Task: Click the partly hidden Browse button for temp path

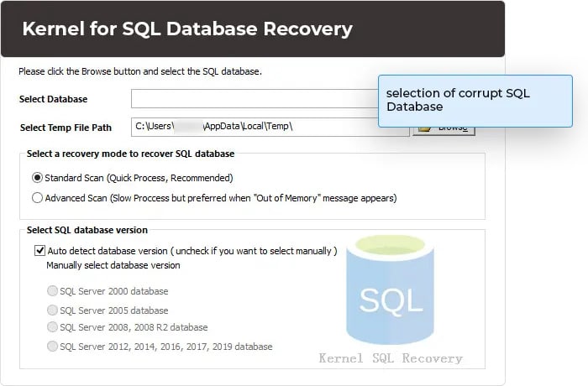Action: pos(444,131)
